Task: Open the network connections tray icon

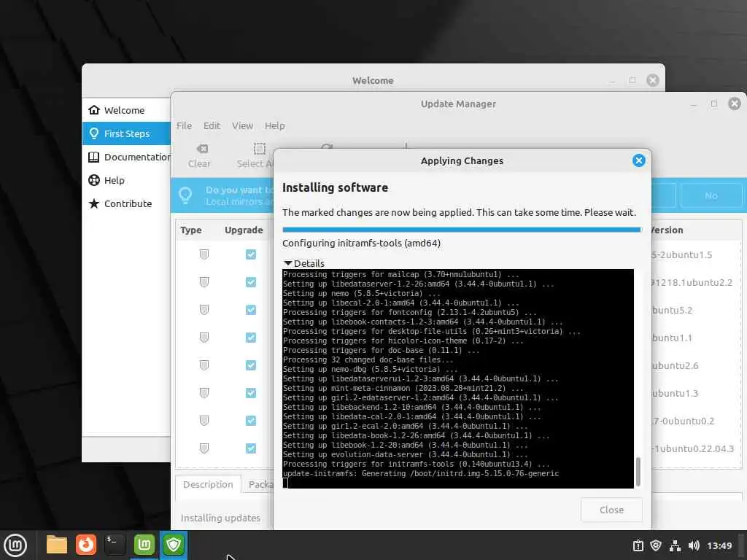Action: pos(675,545)
